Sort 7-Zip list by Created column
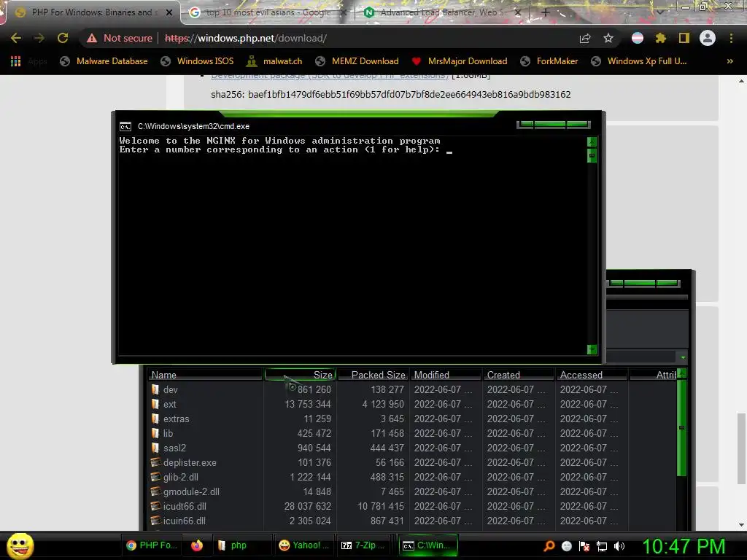747x560 pixels. click(x=519, y=375)
